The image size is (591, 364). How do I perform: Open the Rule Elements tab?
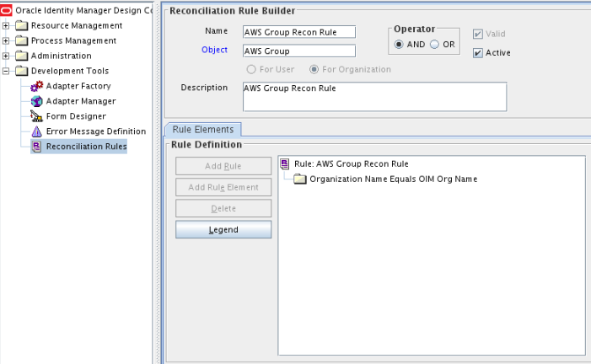click(203, 130)
